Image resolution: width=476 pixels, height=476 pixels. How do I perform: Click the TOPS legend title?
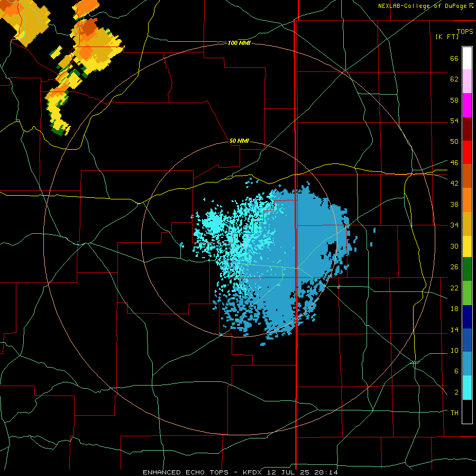point(465,31)
